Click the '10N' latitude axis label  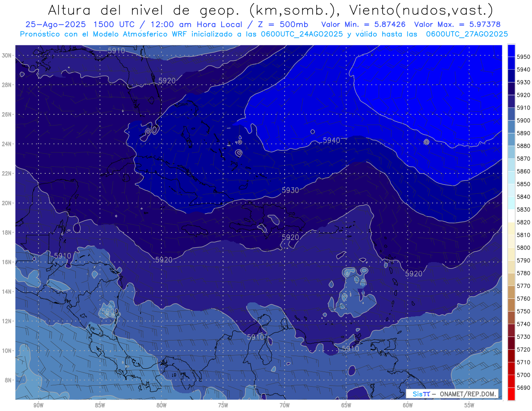(x=7, y=351)
